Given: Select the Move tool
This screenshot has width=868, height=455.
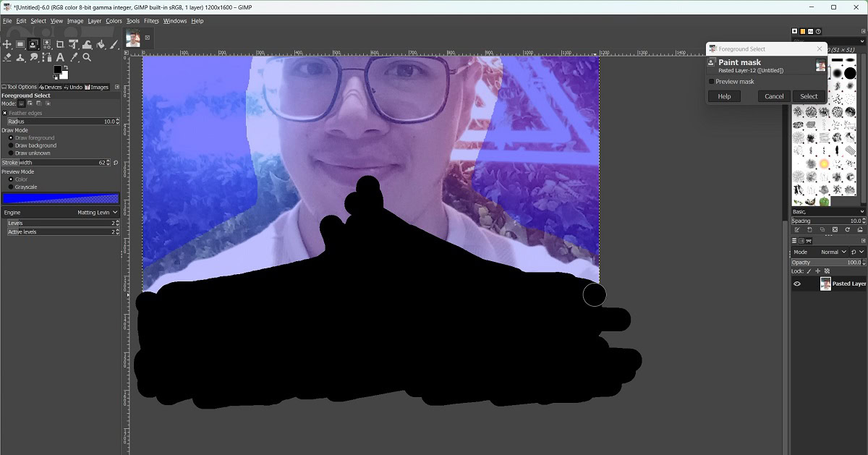Looking at the screenshot, I should pyautogui.click(x=7, y=44).
